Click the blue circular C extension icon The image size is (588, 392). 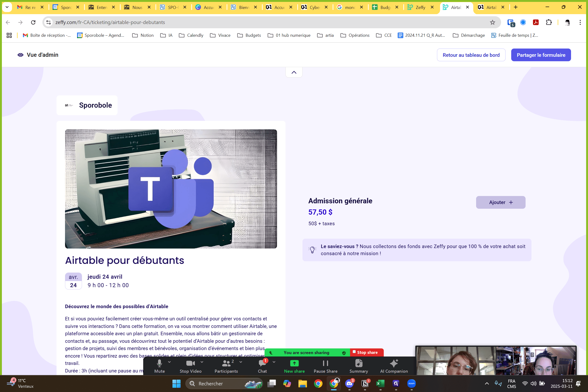[523, 22]
